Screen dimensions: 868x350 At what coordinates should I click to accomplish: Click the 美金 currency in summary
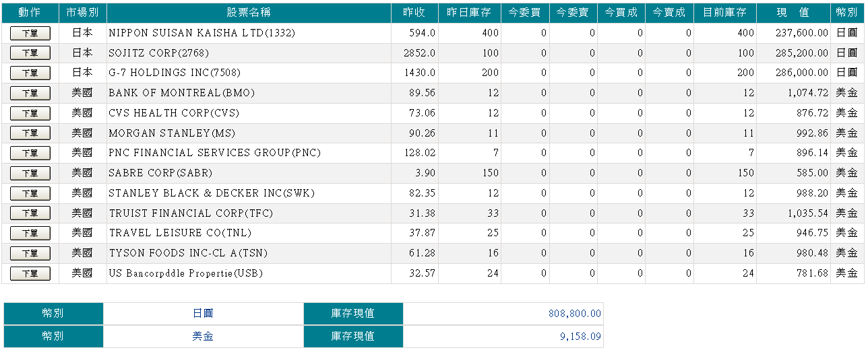coord(204,336)
